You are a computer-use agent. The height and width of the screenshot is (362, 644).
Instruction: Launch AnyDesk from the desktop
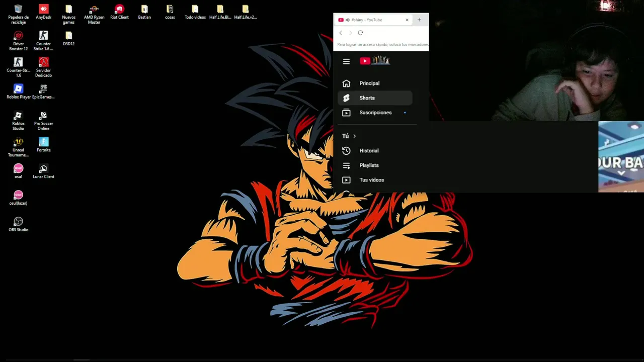pos(44,12)
